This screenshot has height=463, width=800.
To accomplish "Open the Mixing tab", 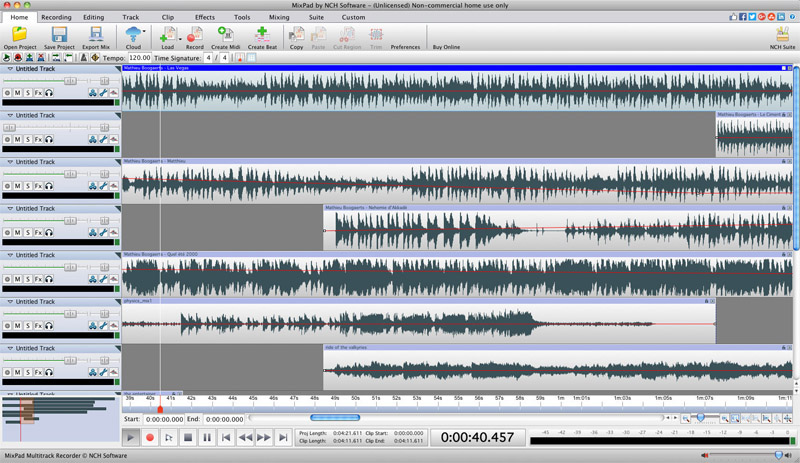I will [x=279, y=17].
